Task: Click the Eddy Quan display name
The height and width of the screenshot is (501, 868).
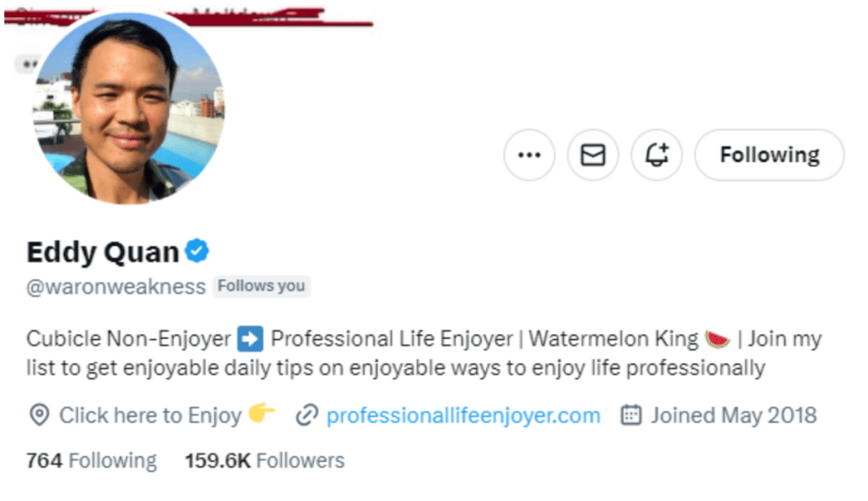Action: pyautogui.click(x=103, y=252)
